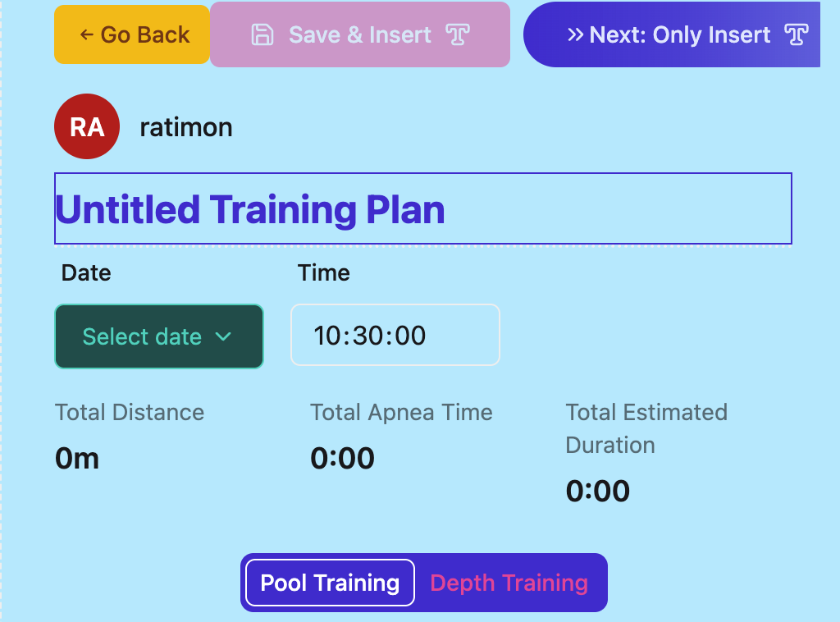Viewport: 840px width, 622px height.
Task: Click the red RA avatar icon
Action: pos(87,126)
